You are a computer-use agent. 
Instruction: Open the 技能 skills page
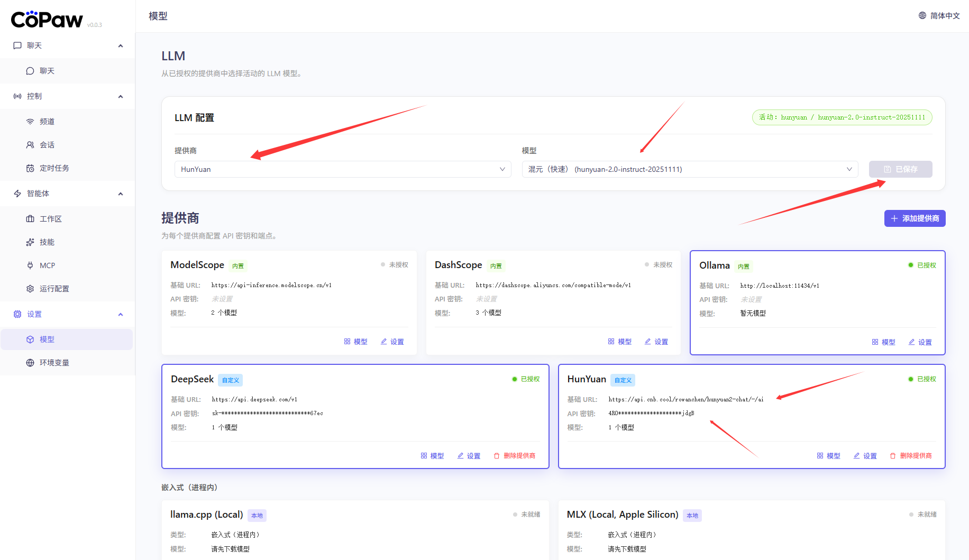[x=47, y=242]
